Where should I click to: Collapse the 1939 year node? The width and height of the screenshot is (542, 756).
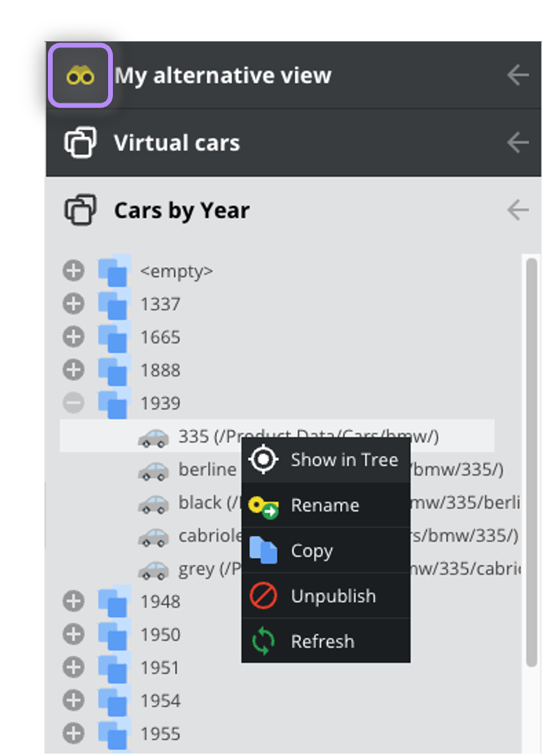[x=73, y=403]
